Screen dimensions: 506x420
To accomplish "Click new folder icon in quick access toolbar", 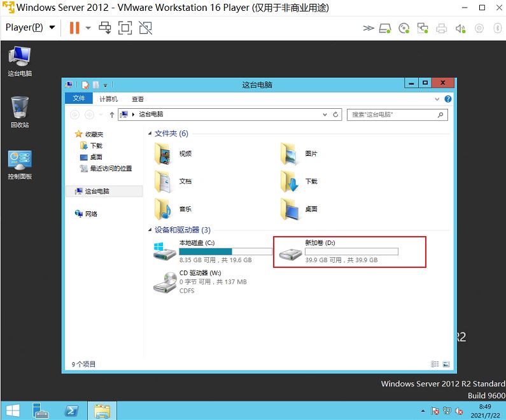I will tap(96, 85).
